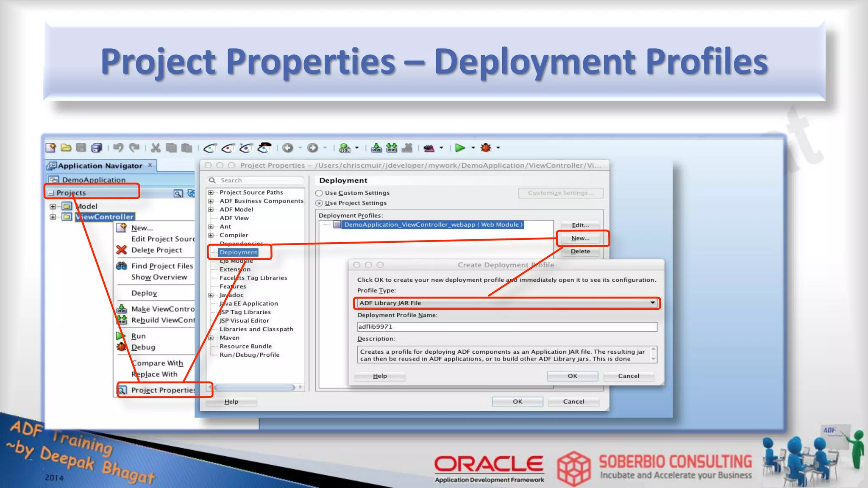Select Use Custom Settings radio button
This screenshot has width=868, height=488.
pyautogui.click(x=319, y=193)
